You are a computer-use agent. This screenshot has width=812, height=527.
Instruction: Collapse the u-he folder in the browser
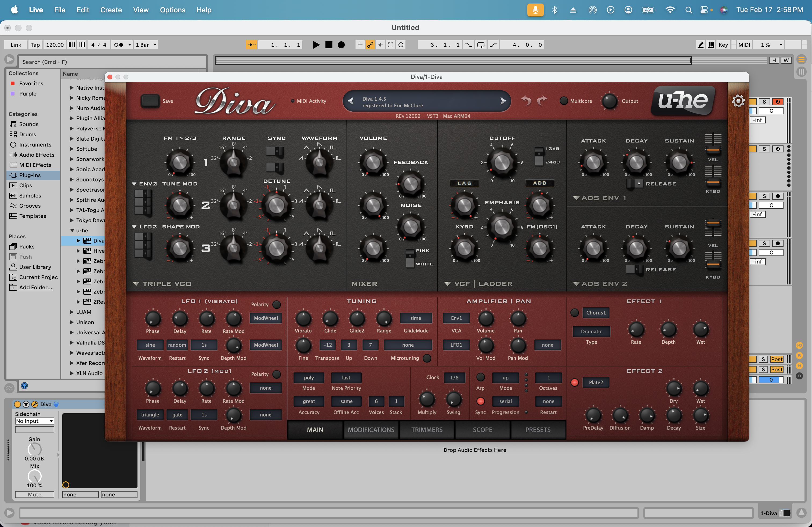tap(72, 230)
